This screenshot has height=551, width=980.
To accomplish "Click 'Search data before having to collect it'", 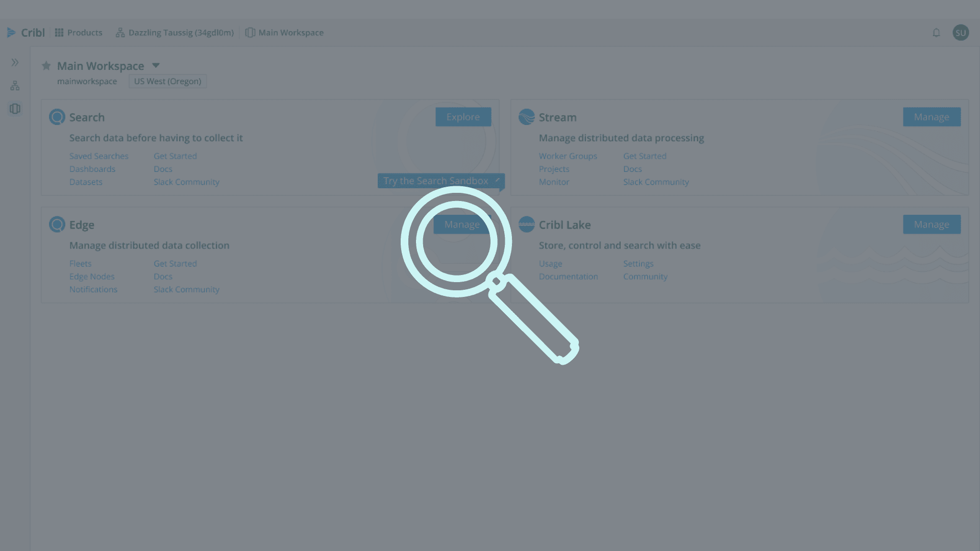I will click(x=156, y=138).
